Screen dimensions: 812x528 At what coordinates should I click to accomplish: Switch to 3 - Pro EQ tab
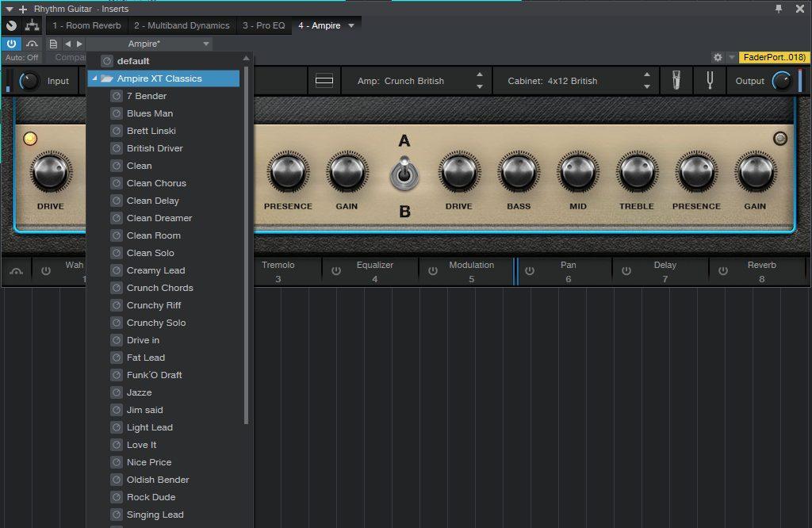pyautogui.click(x=263, y=25)
